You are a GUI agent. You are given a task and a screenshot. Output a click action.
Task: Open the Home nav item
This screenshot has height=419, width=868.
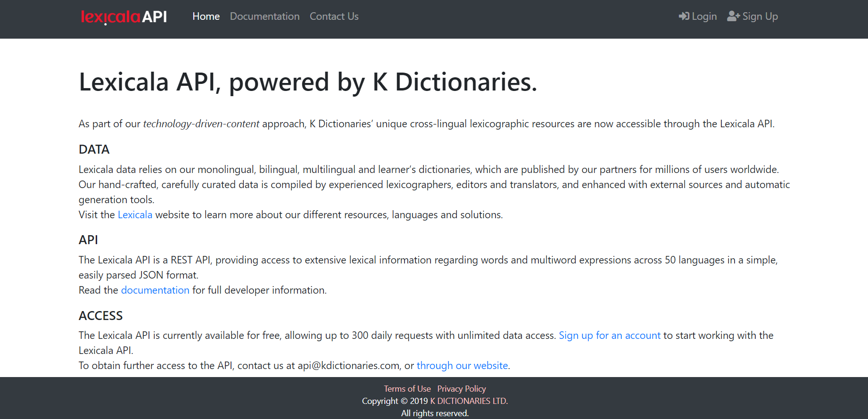pyautogui.click(x=206, y=16)
